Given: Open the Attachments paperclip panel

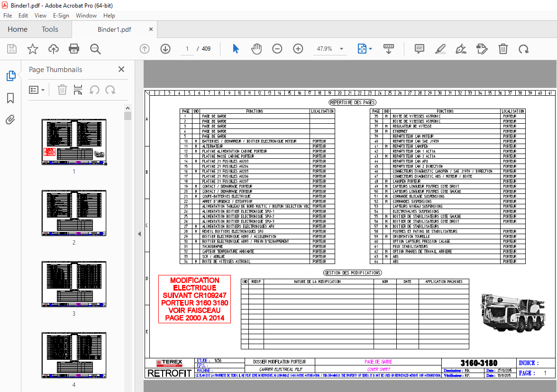Looking at the screenshot, I should [x=10, y=119].
